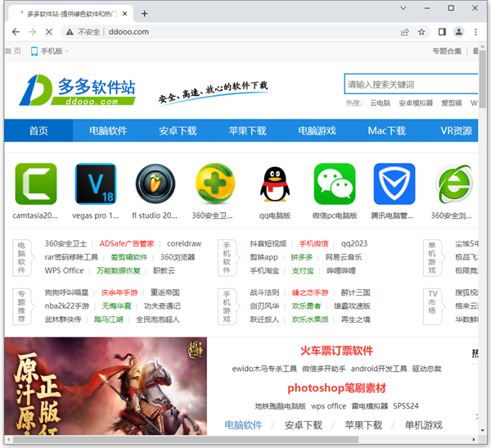This screenshot has width=491, height=448.
Task: Click the coreldraw link
Action: pos(184,243)
